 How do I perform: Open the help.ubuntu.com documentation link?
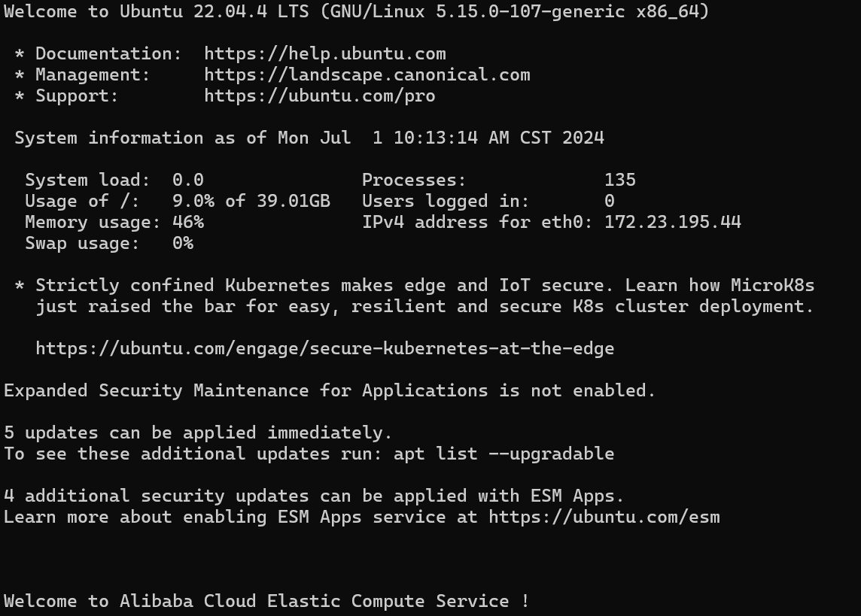pyautogui.click(x=325, y=53)
